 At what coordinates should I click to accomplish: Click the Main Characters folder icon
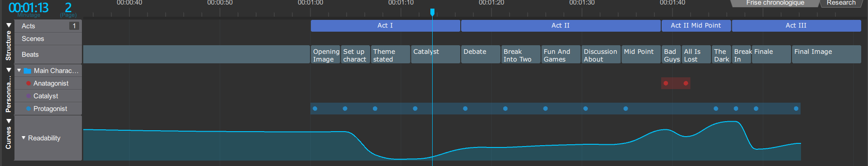click(27, 71)
